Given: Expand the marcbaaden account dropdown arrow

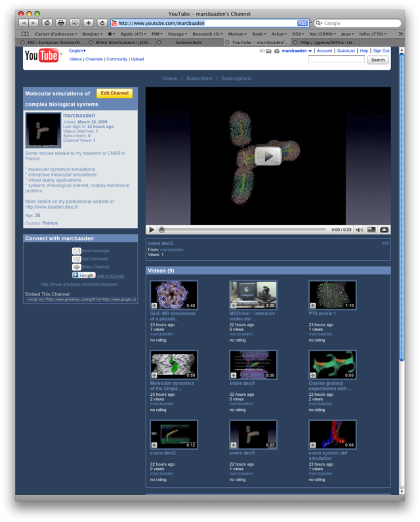Looking at the screenshot, I should point(310,51).
